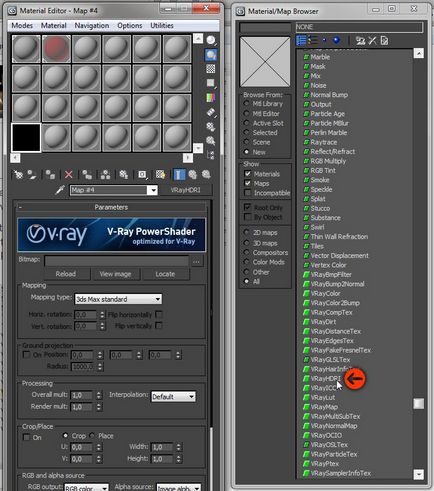Viewport: 434px width, 491px height.
Task: Click the Video Color Check icon
Action: click(211, 98)
